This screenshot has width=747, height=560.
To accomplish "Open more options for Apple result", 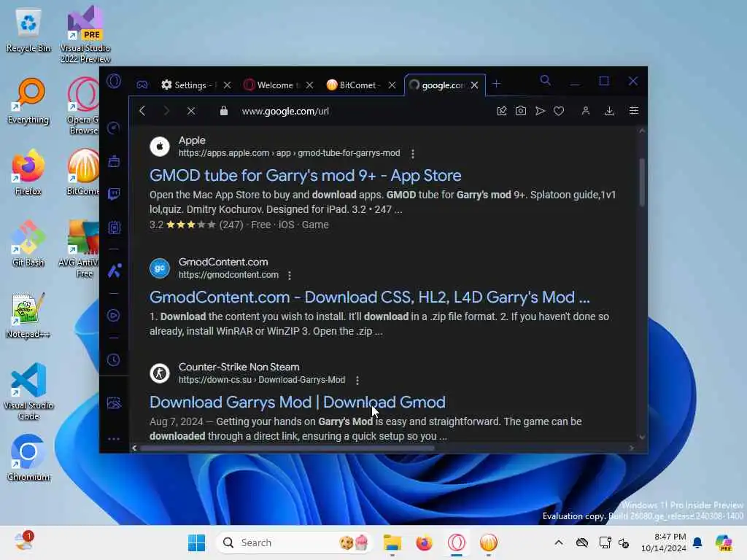I will (413, 154).
